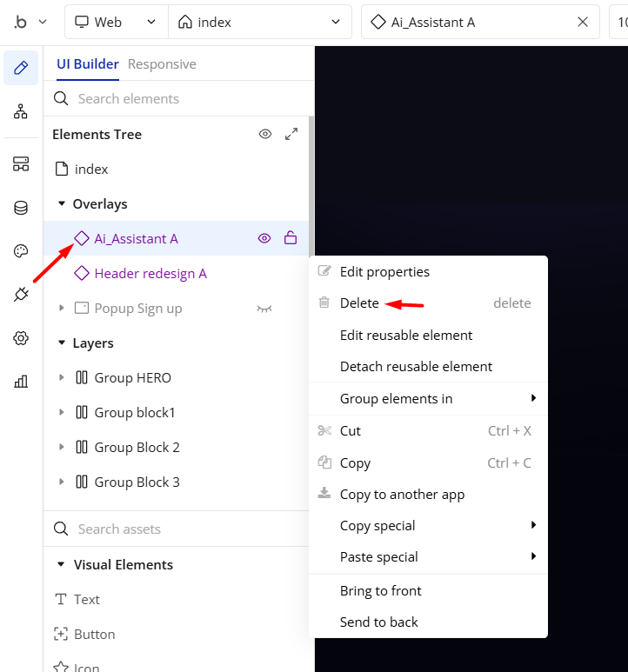628x672 pixels.
Task: Toggle the lock on Ai_Assistant A
Action: pyautogui.click(x=291, y=238)
